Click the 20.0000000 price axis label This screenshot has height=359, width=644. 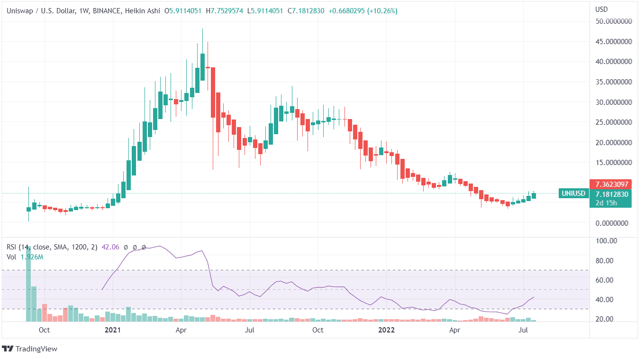tap(614, 142)
